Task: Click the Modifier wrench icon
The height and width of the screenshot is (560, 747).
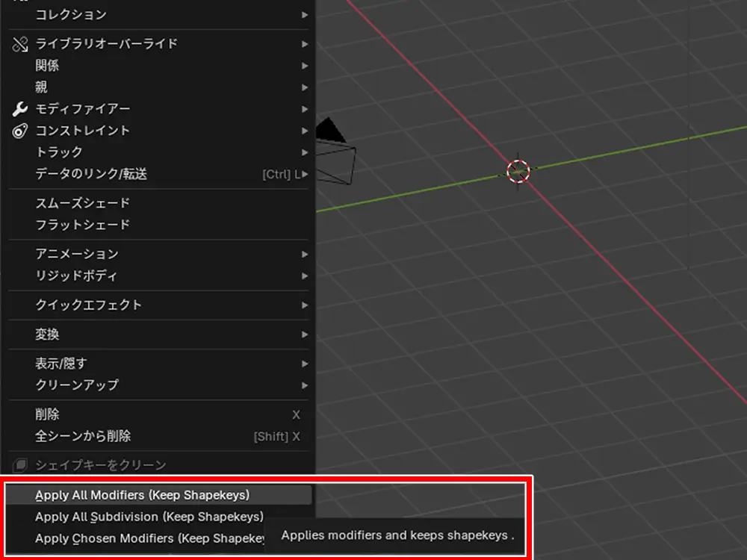Action: 20,109
